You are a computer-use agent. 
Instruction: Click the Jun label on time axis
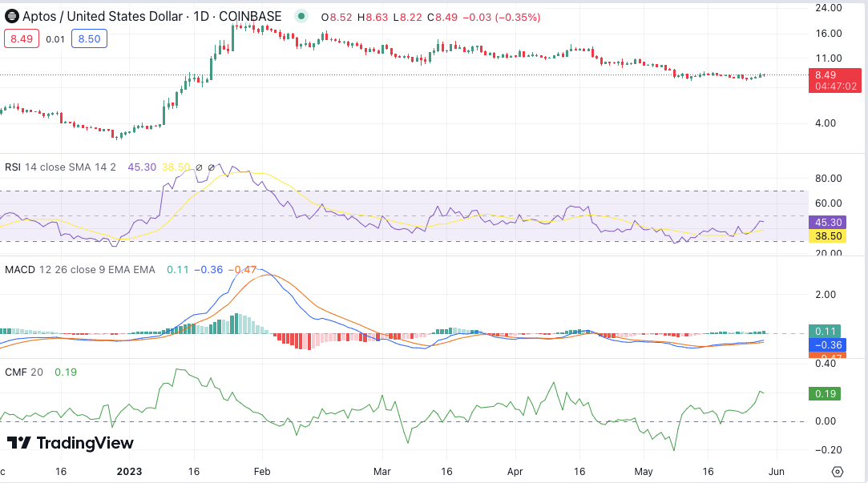(776, 471)
